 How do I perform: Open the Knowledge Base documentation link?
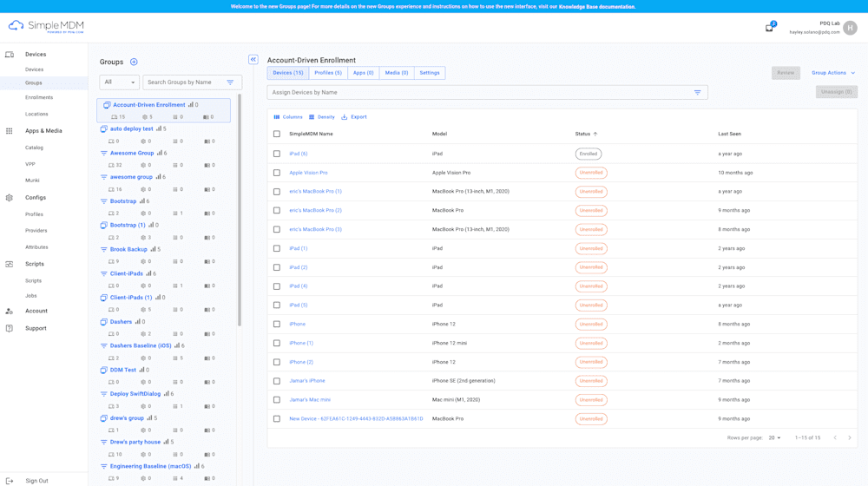pos(597,7)
